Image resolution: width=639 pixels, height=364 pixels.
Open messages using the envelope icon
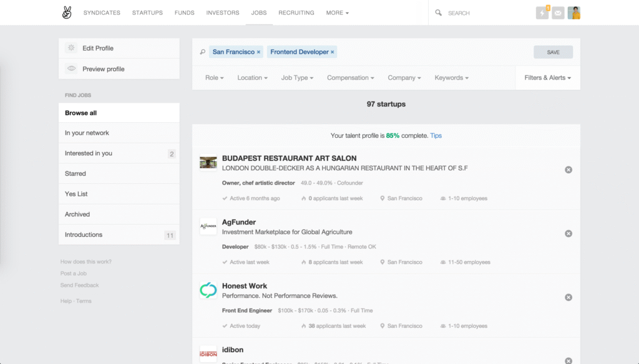[x=558, y=12]
